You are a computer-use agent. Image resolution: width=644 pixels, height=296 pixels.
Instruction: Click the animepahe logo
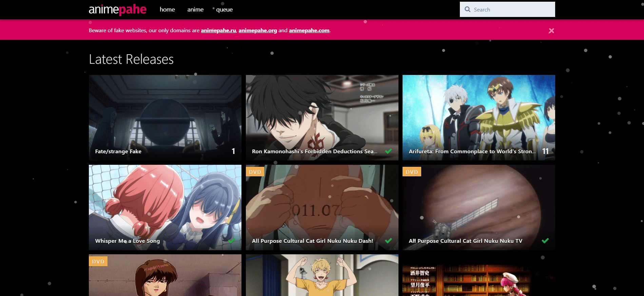click(117, 9)
